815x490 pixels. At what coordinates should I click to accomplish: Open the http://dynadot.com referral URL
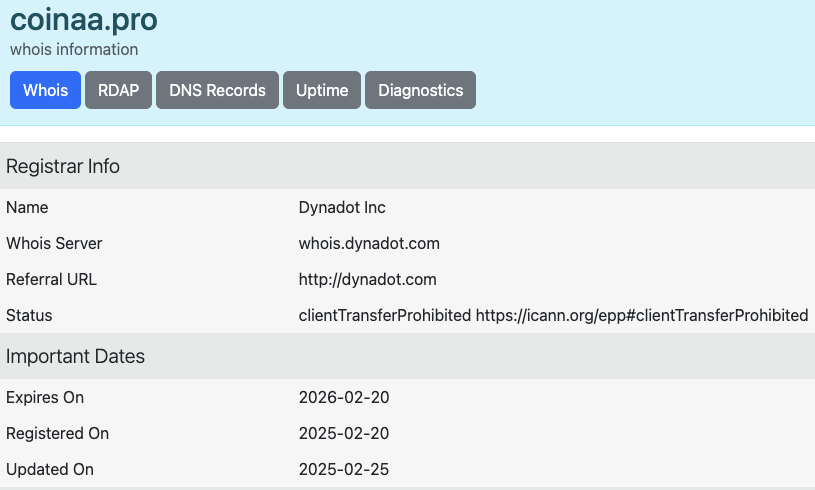(367, 280)
